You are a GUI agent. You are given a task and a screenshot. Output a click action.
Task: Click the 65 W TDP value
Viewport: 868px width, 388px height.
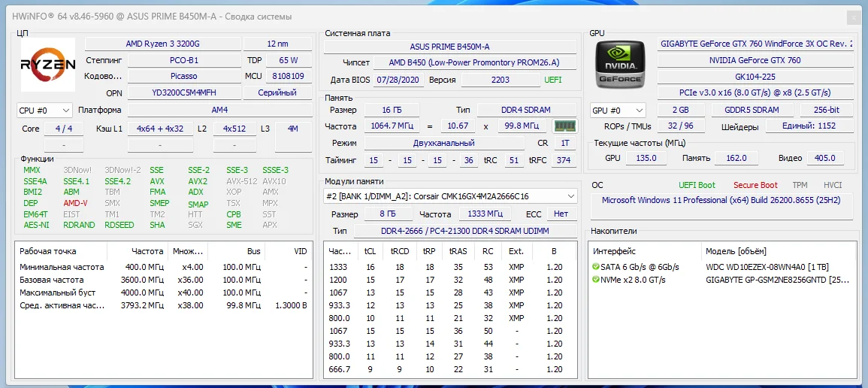click(289, 59)
